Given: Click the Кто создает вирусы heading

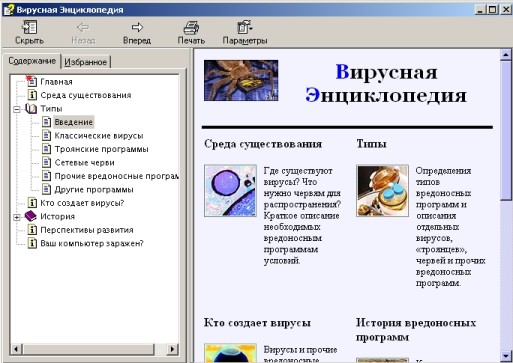Looking at the screenshot, I should pos(257,323).
